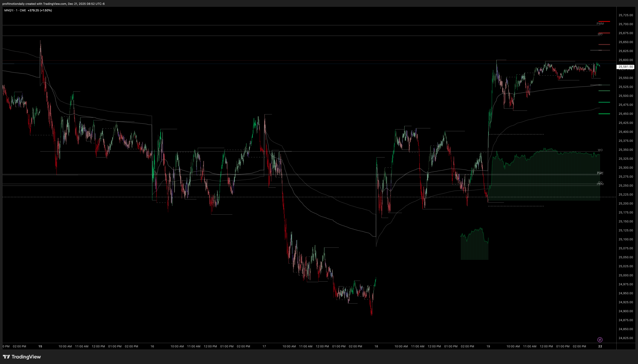Image resolution: width=638 pixels, height=364 pixels.
Task: Click the 25,700.00 price scale label
Action: pos(626,24)
